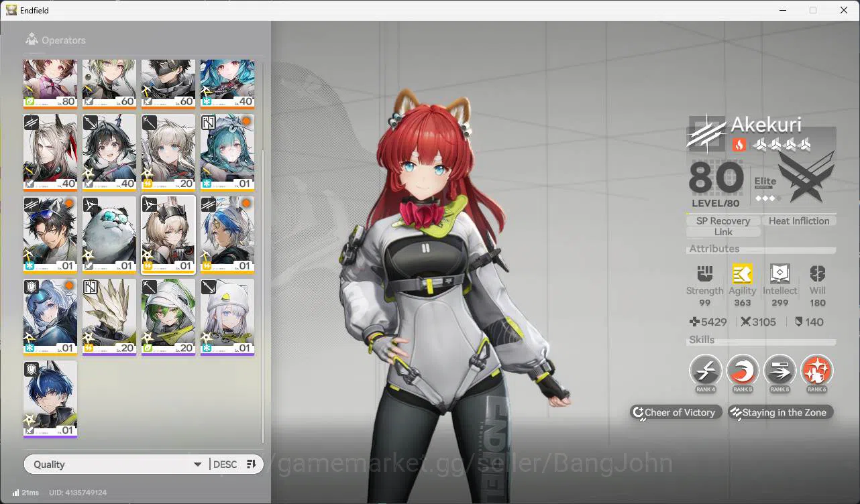Select the spiky leaf-headed Lv.20 operator card
Viewport: 860px width, 504px height.
click(109, 318)
